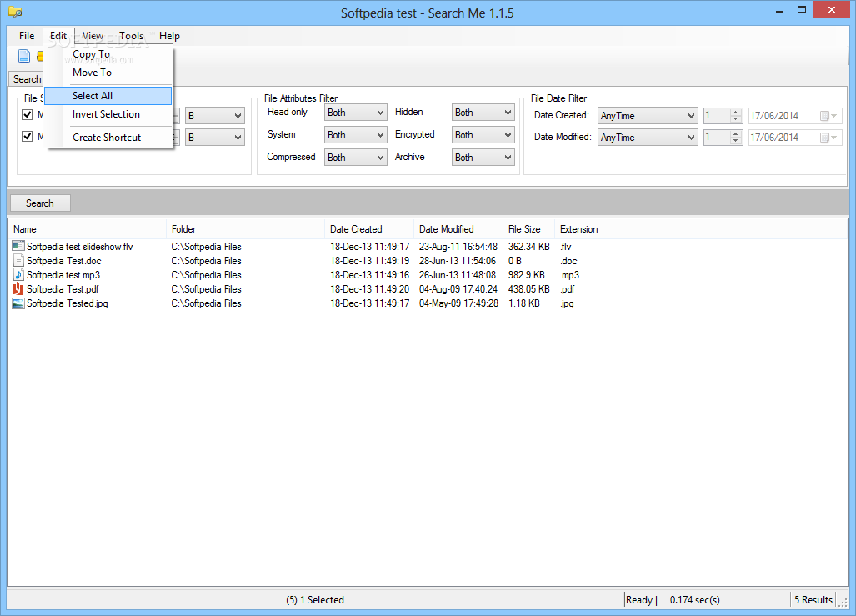This screenshot has width=856, height=616.
Task: Click the new document toolbar icon
Action: [24, 56]
